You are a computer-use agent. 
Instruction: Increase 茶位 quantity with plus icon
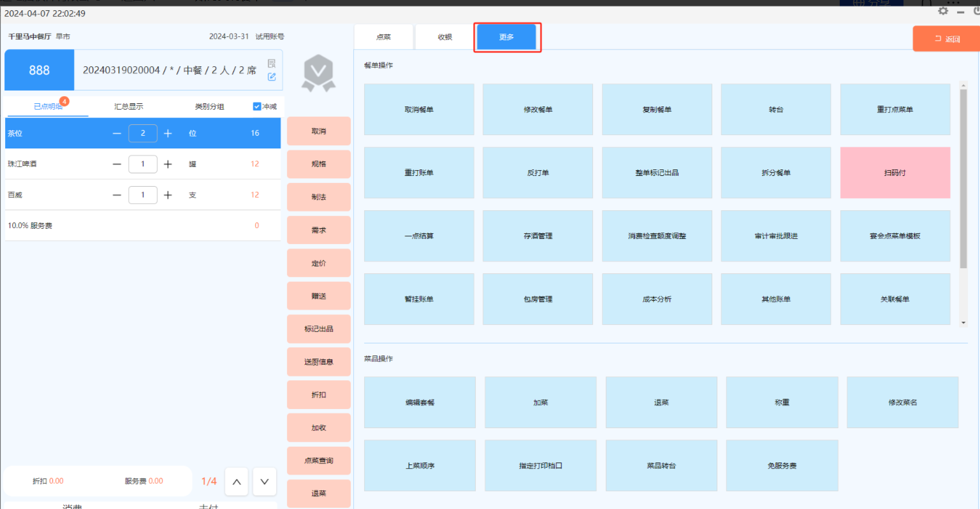[x=168, y=133]
